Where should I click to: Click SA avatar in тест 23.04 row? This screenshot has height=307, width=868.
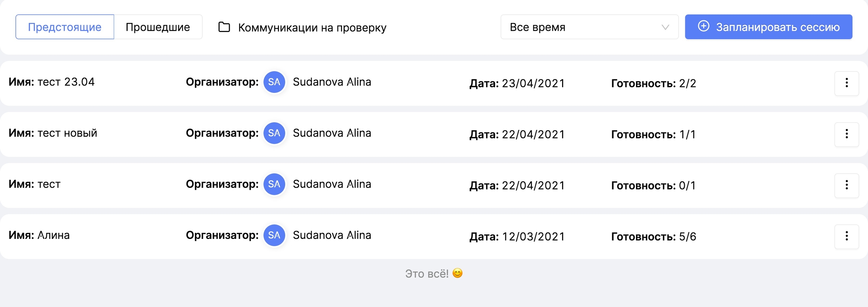(x=274, y=82)
